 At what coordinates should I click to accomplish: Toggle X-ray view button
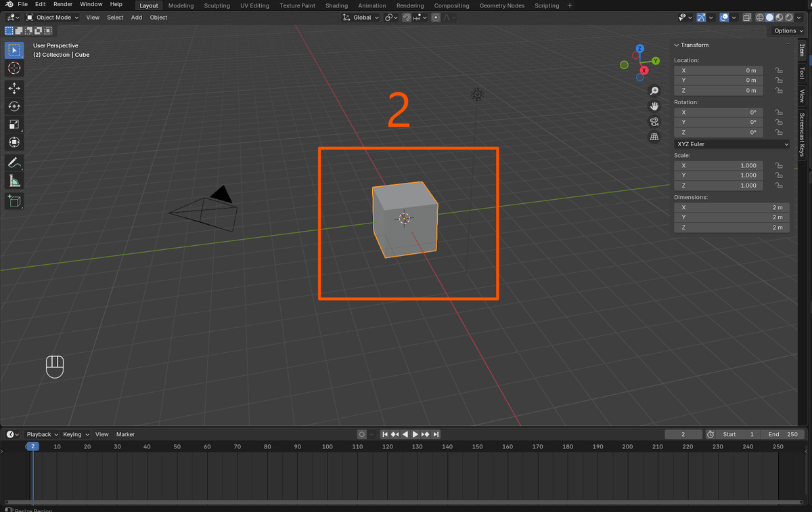click(x=747, y=18)
